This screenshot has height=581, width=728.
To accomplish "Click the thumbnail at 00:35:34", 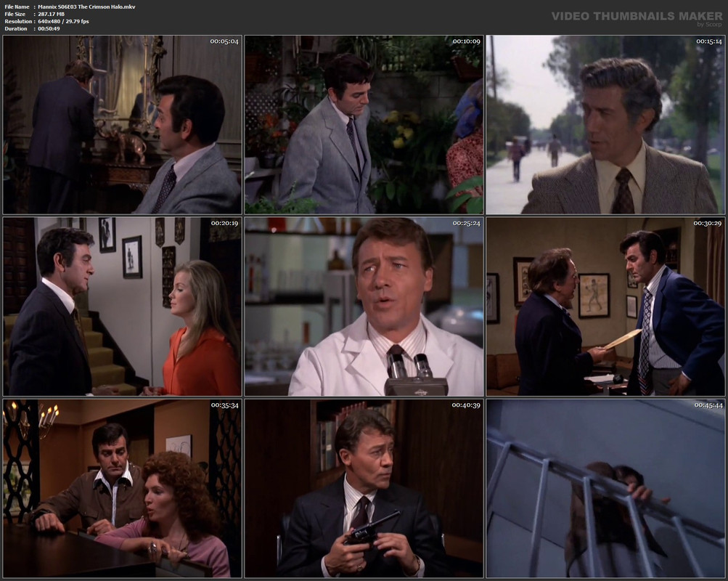I will click(123, 489).
